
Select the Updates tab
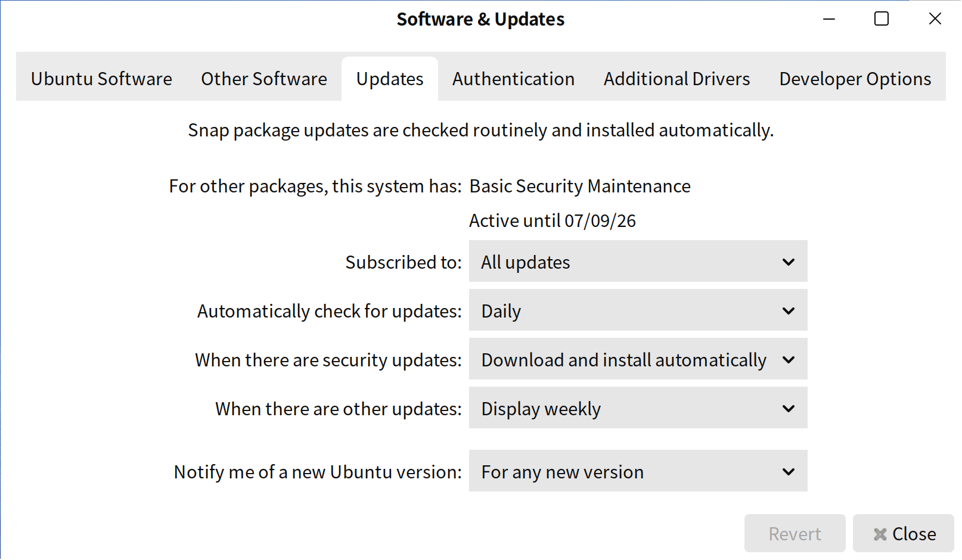[x=390, y=79]
